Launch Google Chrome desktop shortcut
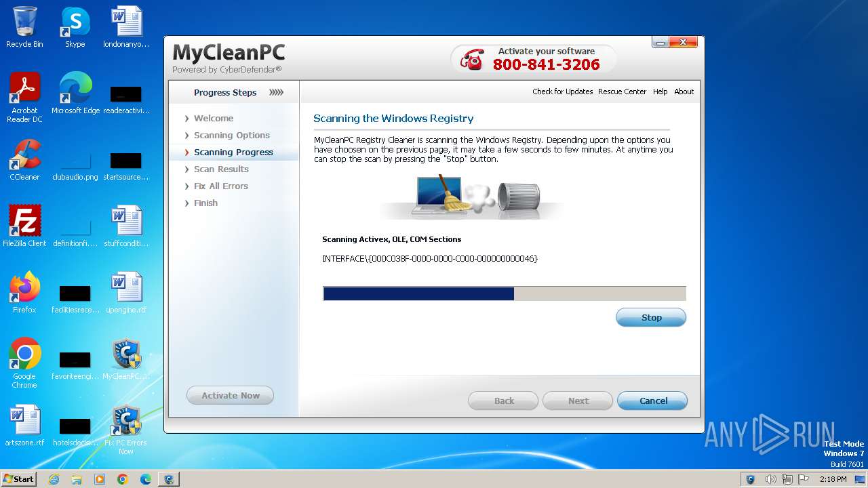 (x=24, y=363)
